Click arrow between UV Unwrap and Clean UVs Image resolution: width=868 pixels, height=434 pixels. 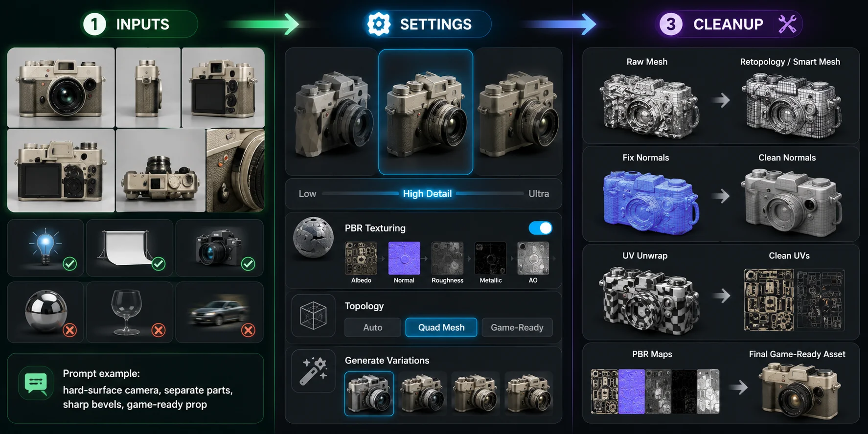[721, 296]
